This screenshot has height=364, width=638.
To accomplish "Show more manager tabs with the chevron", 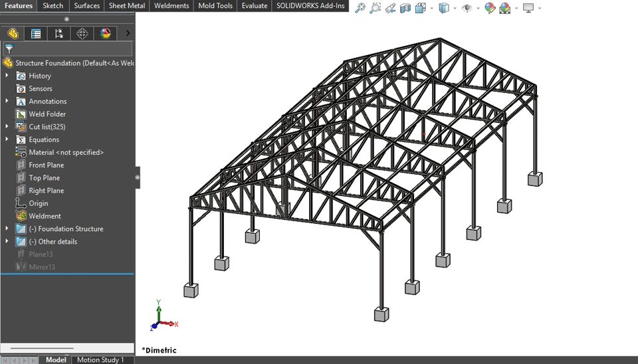I will [x=128, y=33].
